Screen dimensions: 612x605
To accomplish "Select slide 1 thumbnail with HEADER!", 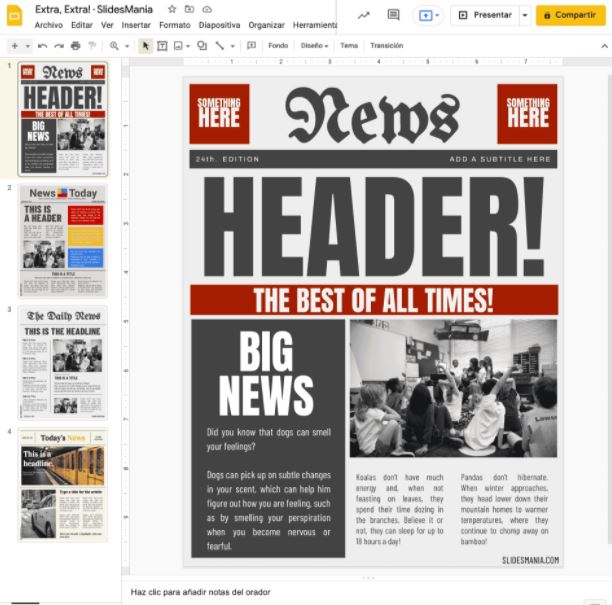I will (x=63, y=119).
